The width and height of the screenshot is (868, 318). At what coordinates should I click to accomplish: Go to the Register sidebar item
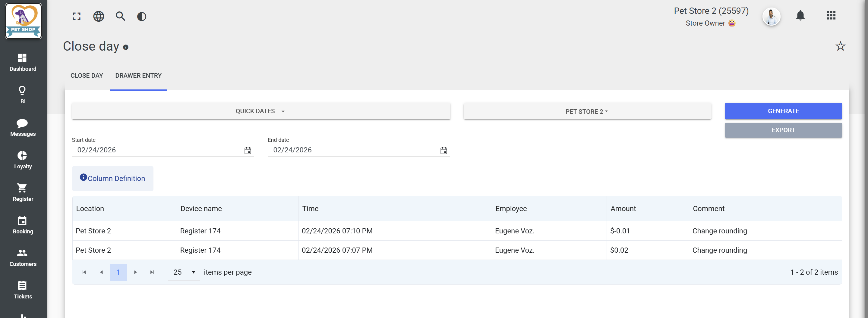coord(23,192)
